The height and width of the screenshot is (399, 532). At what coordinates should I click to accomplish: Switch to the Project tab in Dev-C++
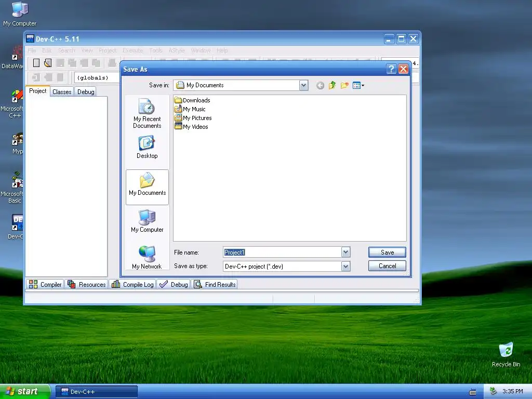click(37, 91)
